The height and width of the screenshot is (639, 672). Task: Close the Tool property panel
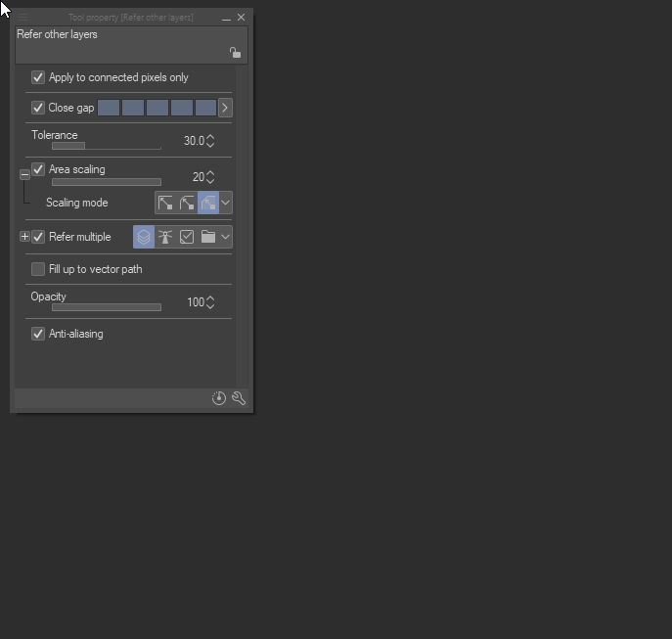tap(242, 18)
